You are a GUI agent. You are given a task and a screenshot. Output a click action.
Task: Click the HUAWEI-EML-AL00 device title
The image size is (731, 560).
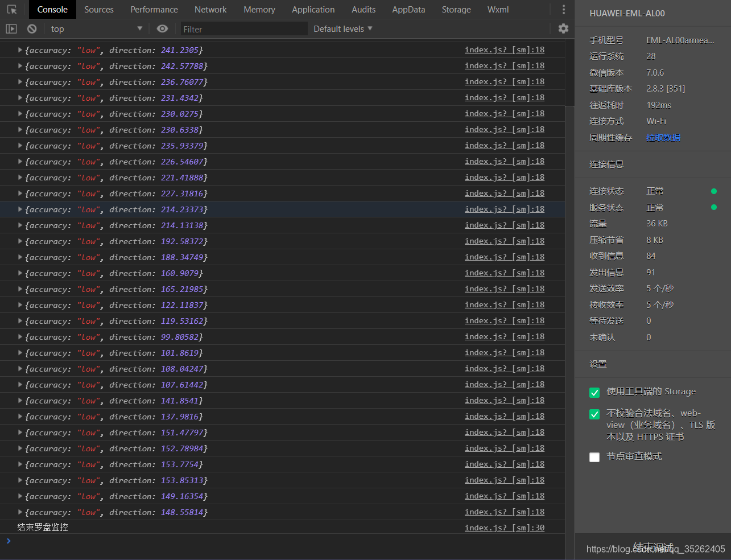coord(627,13)
